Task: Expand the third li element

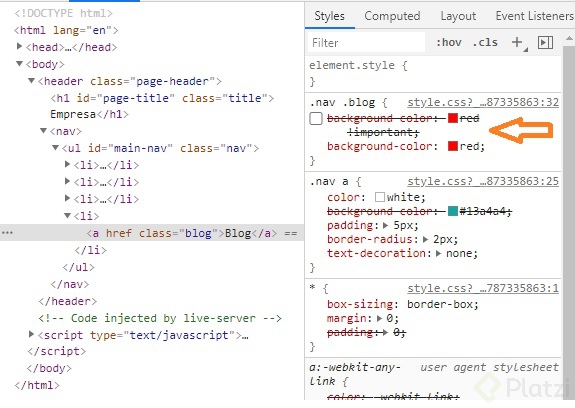Action: click(67, 198)
